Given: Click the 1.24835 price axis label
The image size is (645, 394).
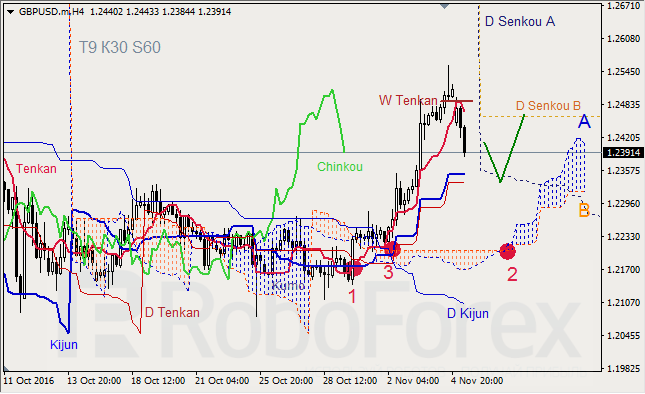Looking at the screenshot, I should click(x=624, y=104).
